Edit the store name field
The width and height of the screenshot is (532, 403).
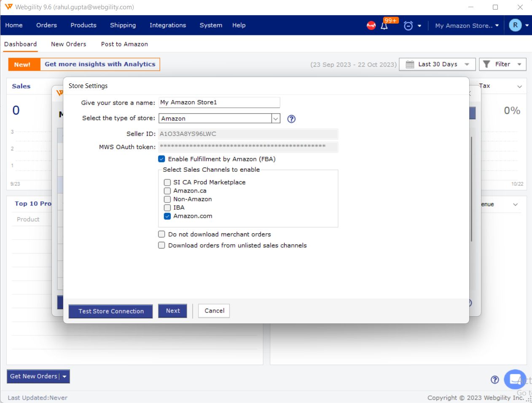(x=219, y=102)
